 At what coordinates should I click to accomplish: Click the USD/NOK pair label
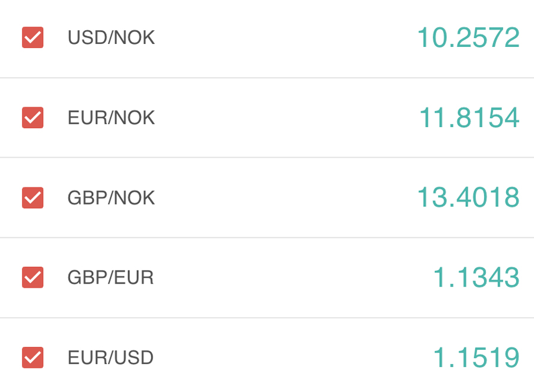[111, 38]
